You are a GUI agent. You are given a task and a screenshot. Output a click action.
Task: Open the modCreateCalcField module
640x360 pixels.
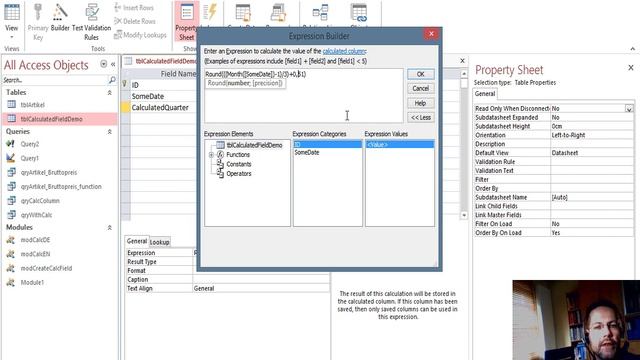46,268
